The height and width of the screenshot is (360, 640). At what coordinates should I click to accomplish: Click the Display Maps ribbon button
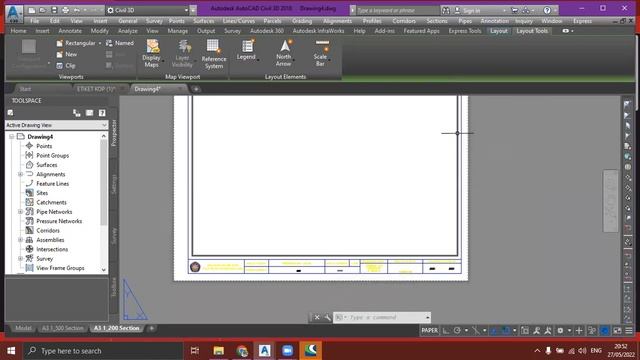(152, 53)
